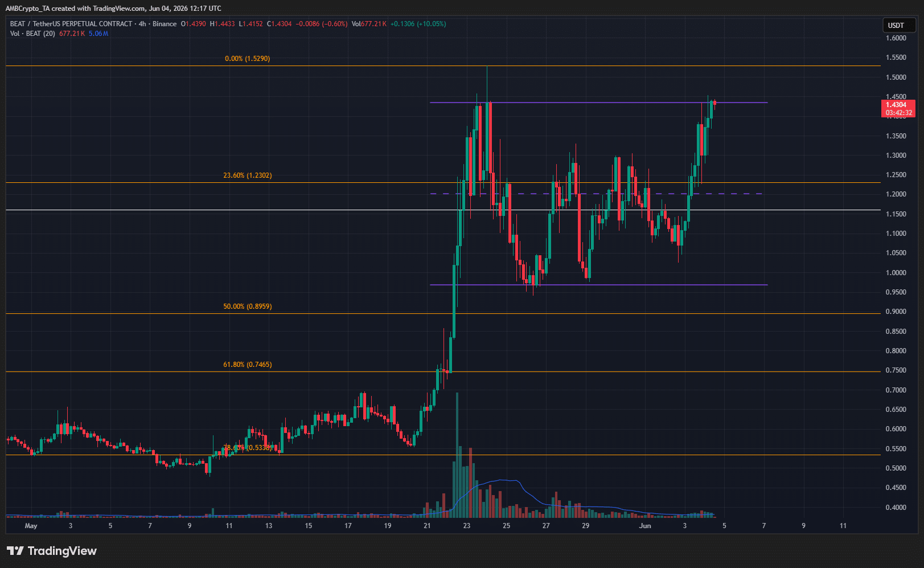
Task: Click the chart attribution header with date Jun 04, 2026
Action: click(113, 9)
